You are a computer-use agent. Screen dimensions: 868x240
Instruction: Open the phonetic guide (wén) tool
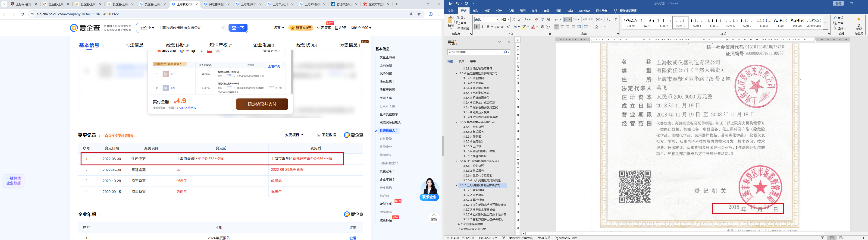click(x=542, y=19)
